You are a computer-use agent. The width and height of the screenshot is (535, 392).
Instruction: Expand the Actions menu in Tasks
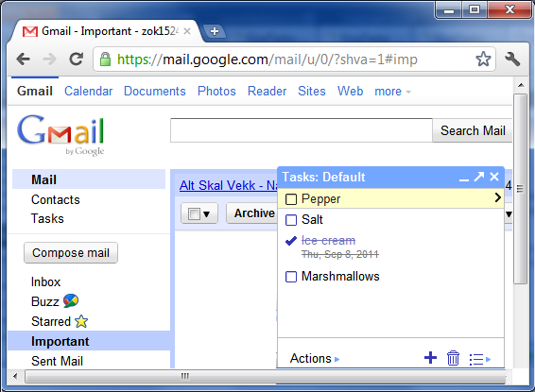(314, 359)
